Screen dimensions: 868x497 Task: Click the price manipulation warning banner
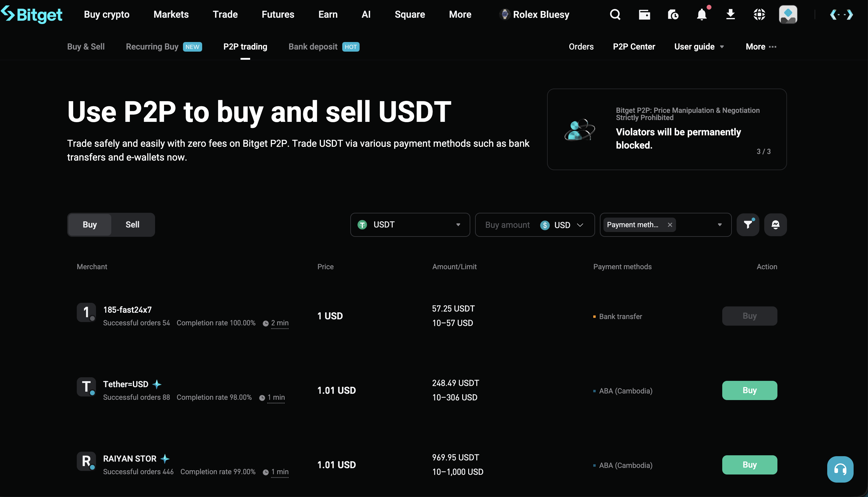click(667, 129)
